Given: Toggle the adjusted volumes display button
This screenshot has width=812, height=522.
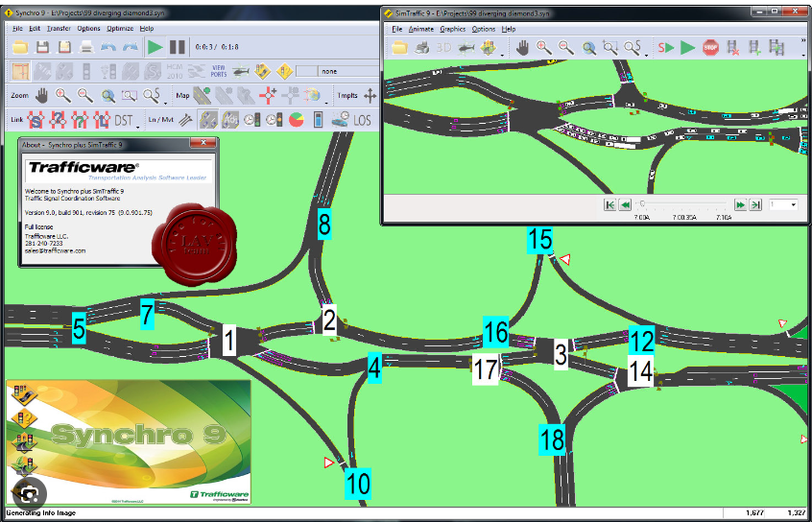Looking at the screenshot, I should pos(230,120).
